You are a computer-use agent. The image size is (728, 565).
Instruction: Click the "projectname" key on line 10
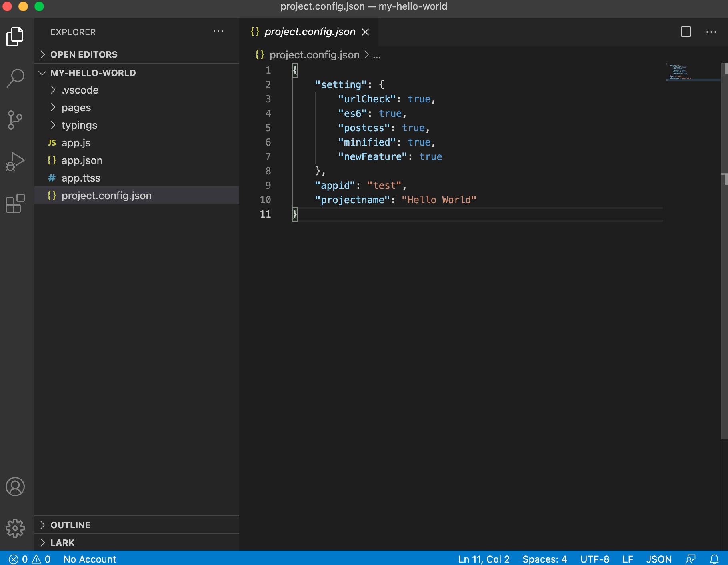(352, 200)
